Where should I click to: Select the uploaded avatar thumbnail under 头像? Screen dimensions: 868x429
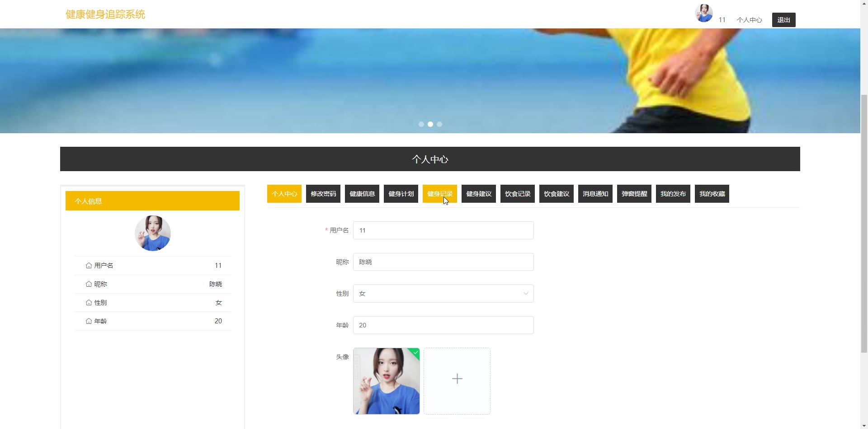tap(387, 381)
